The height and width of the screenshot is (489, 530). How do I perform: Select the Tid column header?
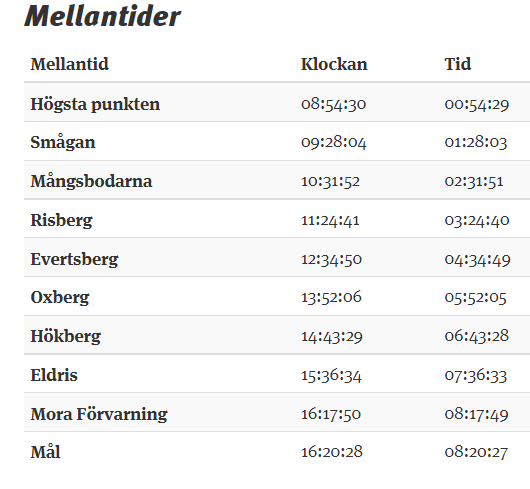pyautogui.click(x=458, y=64)
